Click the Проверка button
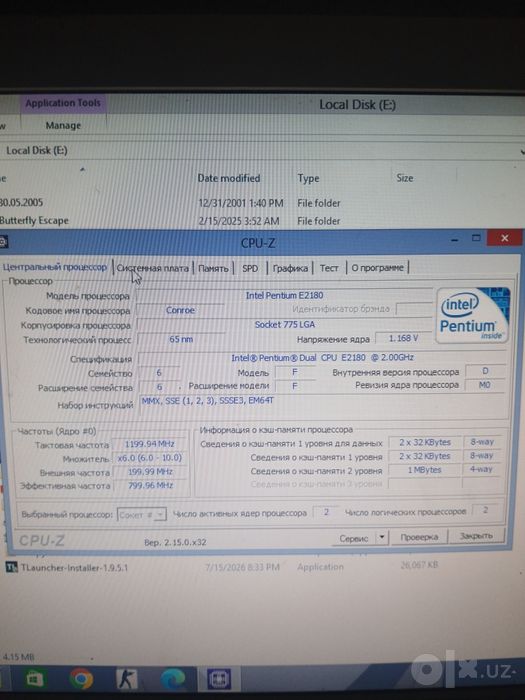The height and width of the screenshot is (700, 525). [419, 537]
